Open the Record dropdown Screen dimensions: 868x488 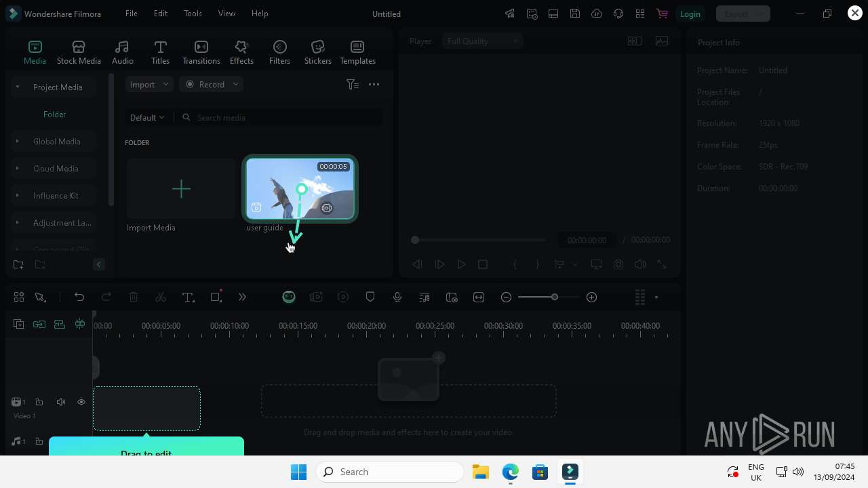[212, 84]
